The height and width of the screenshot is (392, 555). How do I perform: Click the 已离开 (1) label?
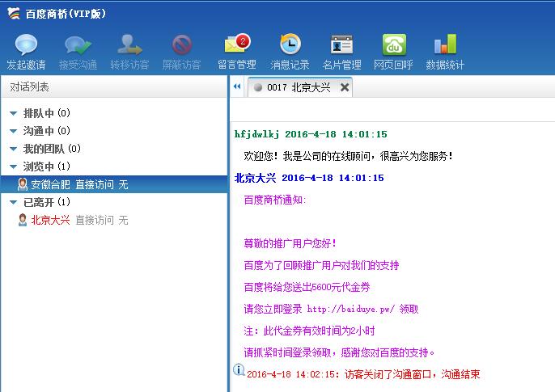tap(47, 202)
